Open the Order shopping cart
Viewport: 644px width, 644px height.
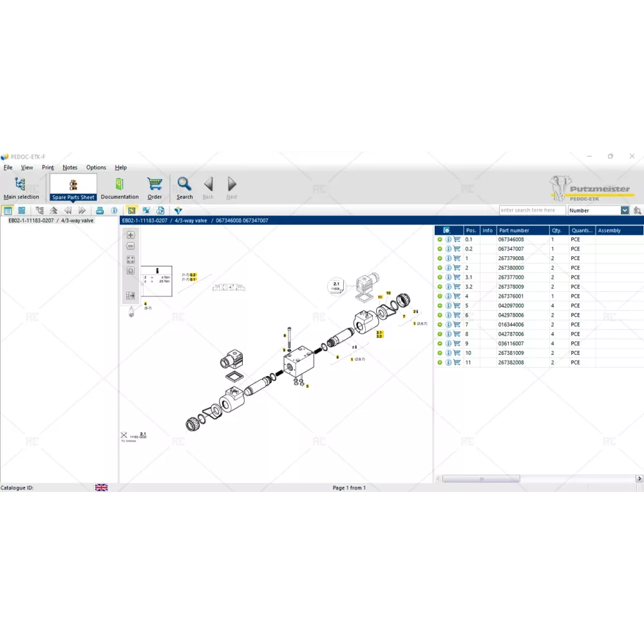(155, 188)
